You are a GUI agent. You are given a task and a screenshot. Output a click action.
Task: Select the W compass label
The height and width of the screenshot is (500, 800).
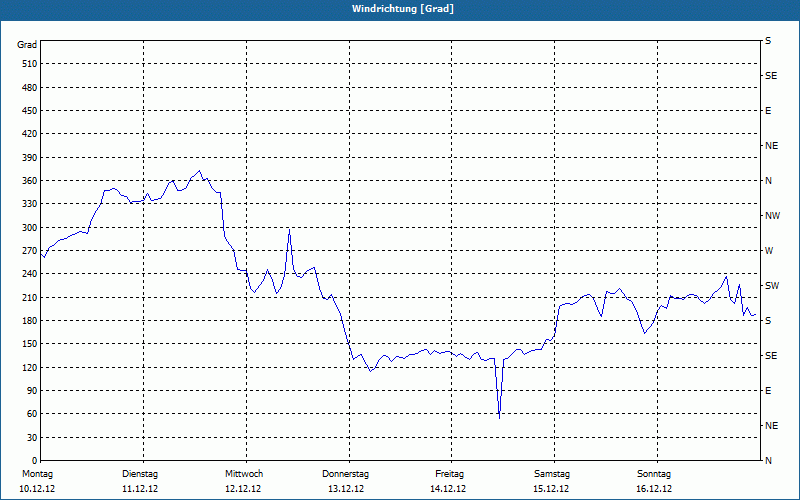(x=769, y=251)
